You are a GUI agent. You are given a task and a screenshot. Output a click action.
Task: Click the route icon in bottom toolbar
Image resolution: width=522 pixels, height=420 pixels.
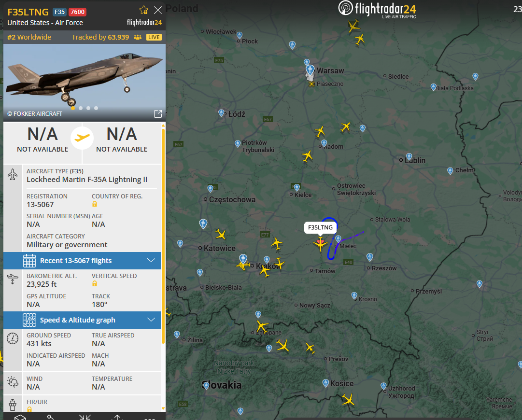(51, 417)
